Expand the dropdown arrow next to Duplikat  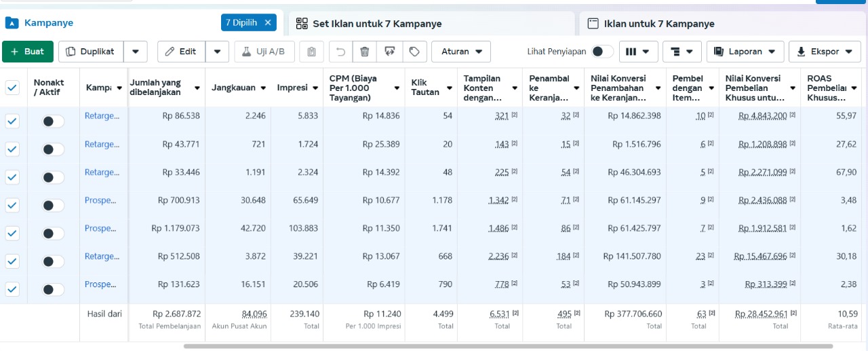(136, 52)
